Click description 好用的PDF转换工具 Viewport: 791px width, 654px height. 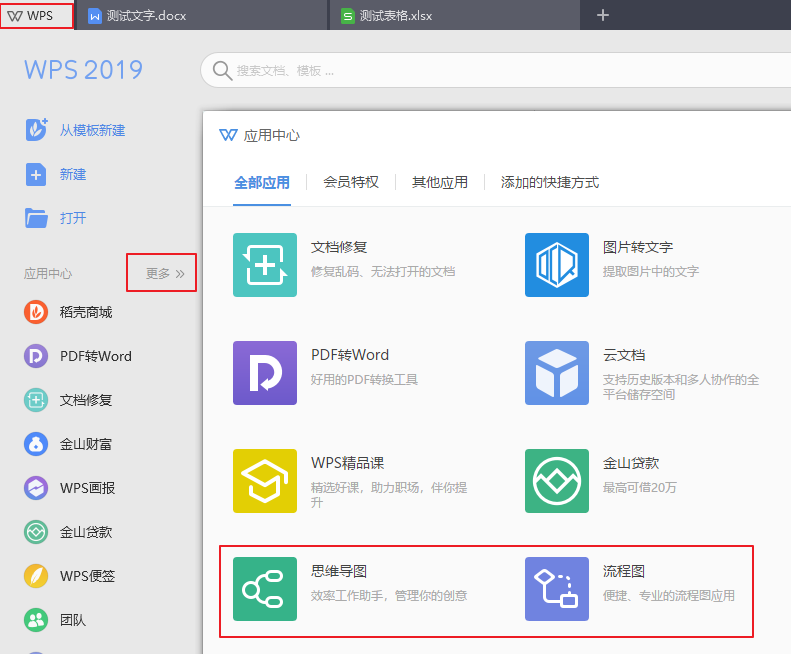[364, 380]
